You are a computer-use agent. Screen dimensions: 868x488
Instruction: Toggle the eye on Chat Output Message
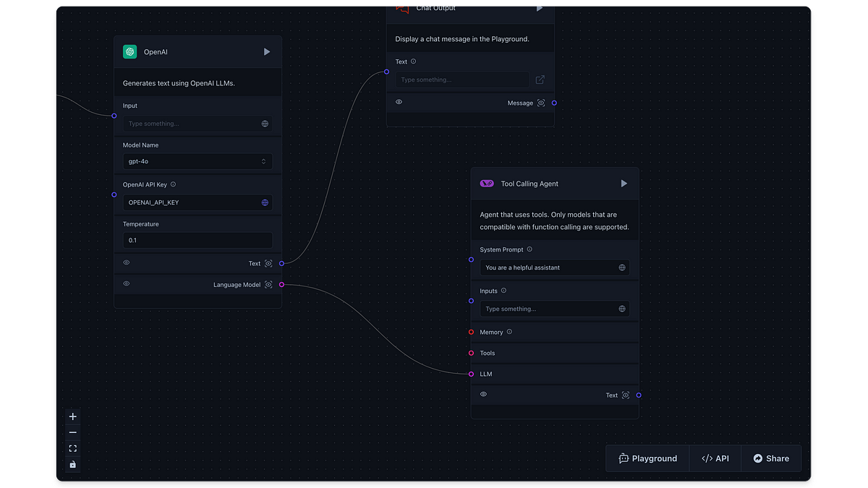pos(399,103)
